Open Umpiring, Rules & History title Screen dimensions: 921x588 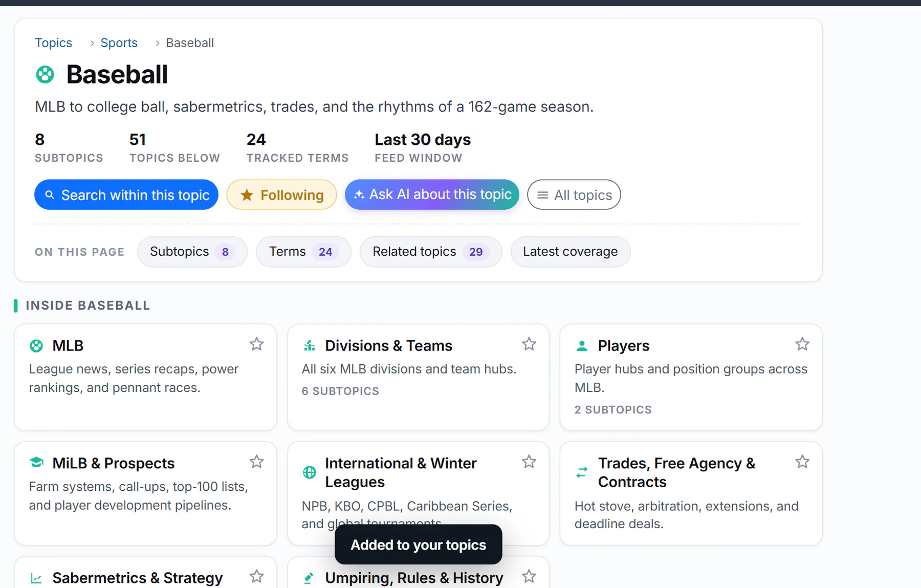[x=414, y=578]
